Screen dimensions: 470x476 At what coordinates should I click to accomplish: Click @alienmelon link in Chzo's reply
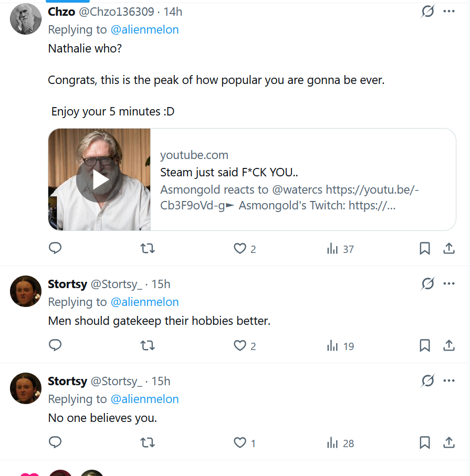coord(144,29)
